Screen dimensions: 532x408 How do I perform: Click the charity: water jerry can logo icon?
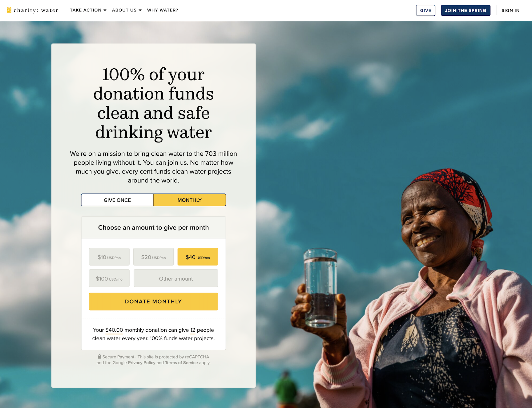(9, 10)
